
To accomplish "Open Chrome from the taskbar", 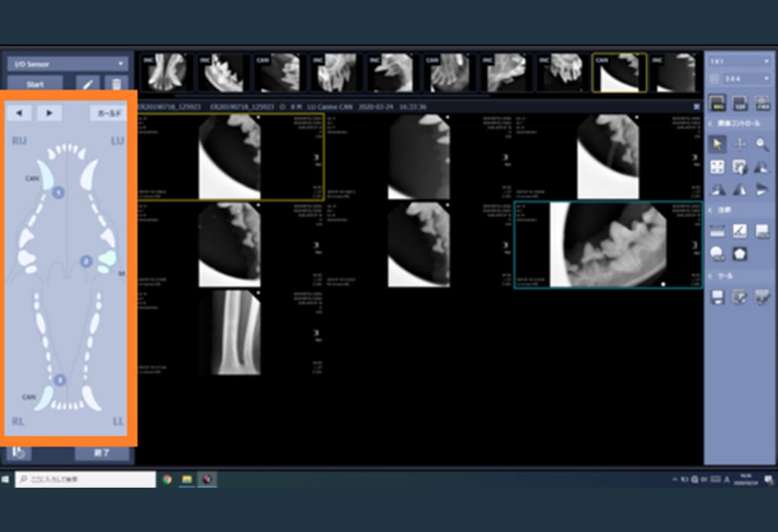I will 167,479.
